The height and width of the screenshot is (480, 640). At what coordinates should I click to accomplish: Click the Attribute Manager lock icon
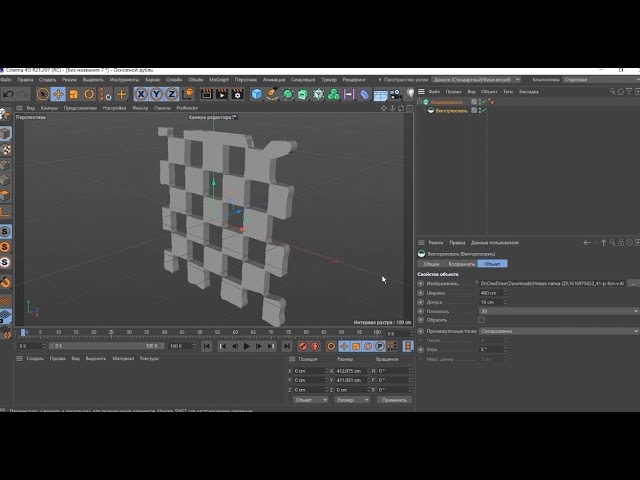pos(621,243)
